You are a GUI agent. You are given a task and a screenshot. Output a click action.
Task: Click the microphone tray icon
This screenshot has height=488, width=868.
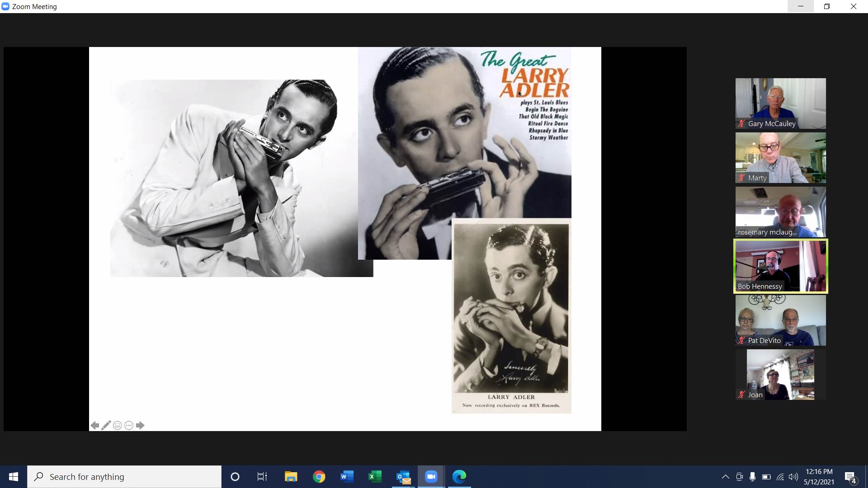(x=752, y=477)
